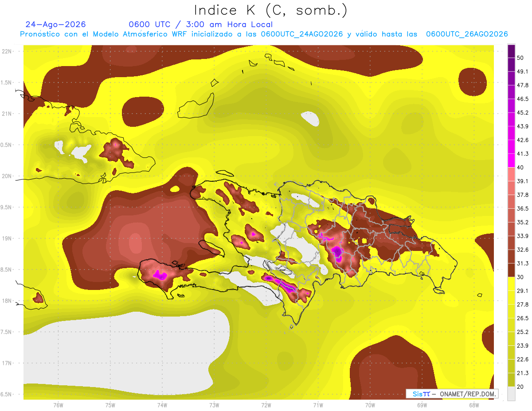The image size is (532, 411).
Task: Pick the gray swatch below 20 in legend
Action: point(511,394)
